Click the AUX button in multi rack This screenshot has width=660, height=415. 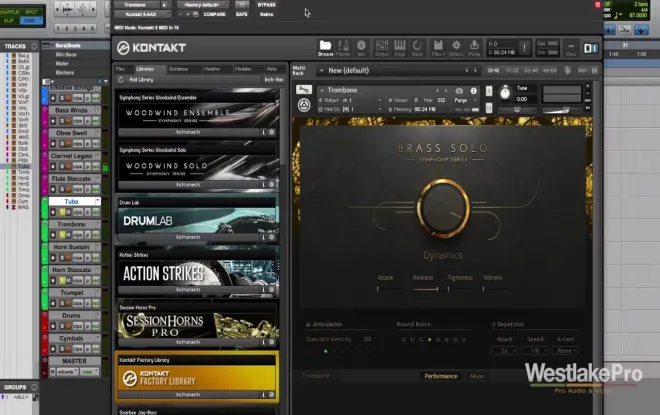(x=582, y=71)
